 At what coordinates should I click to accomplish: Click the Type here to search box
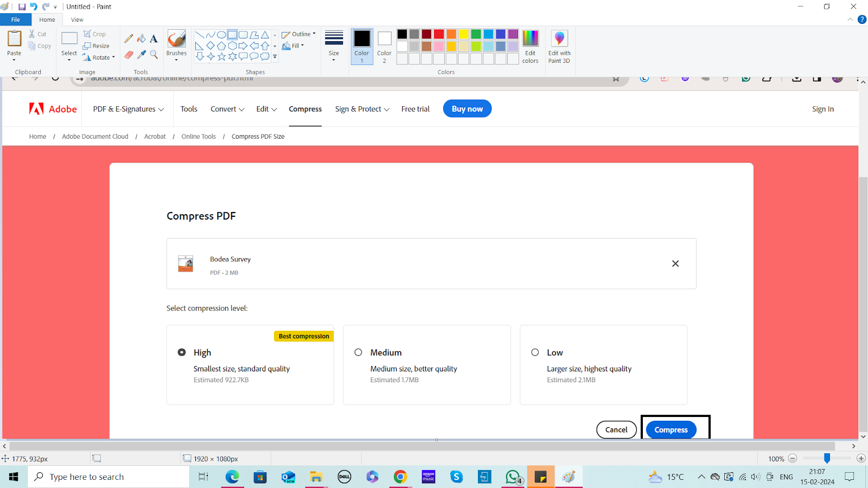point(108,477)
